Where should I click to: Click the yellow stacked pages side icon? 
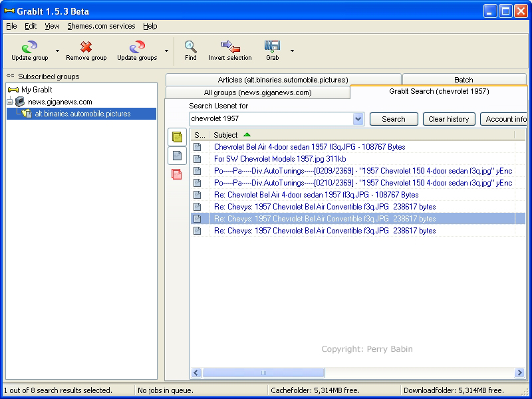177,137
